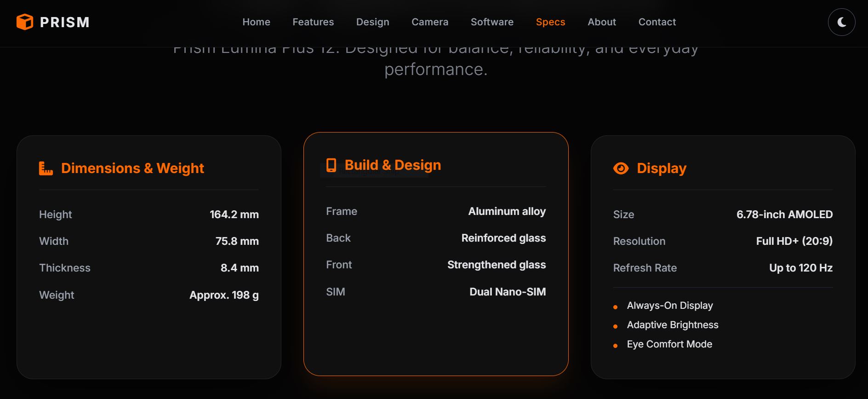Click the Frame label
This screenshot has height=399, width=868.
342,211
